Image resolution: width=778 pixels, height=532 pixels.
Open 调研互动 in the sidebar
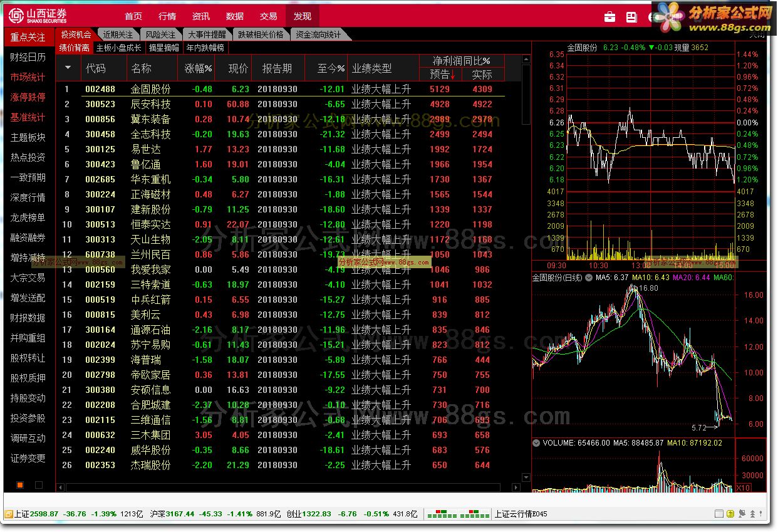[x=28, y=438]
